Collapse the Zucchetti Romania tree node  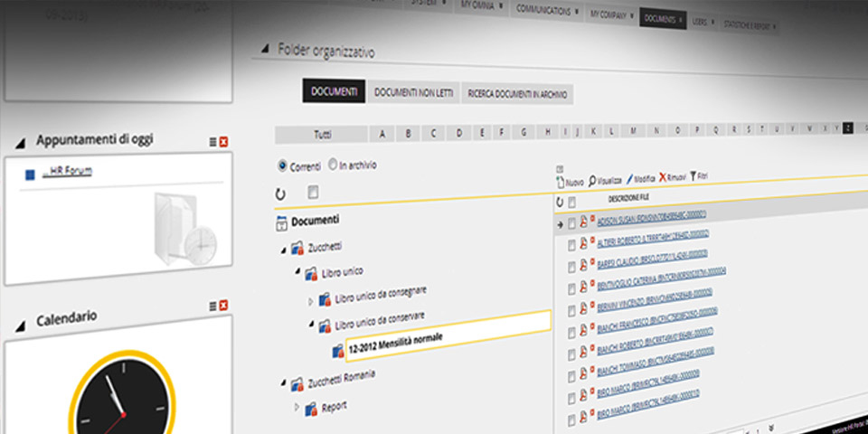tap(284, 382)
